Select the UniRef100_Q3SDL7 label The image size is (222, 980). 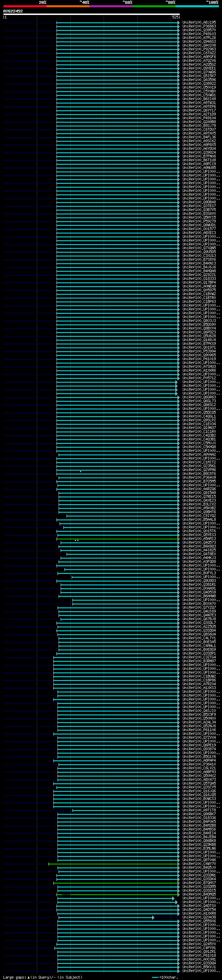click(199, 623)
